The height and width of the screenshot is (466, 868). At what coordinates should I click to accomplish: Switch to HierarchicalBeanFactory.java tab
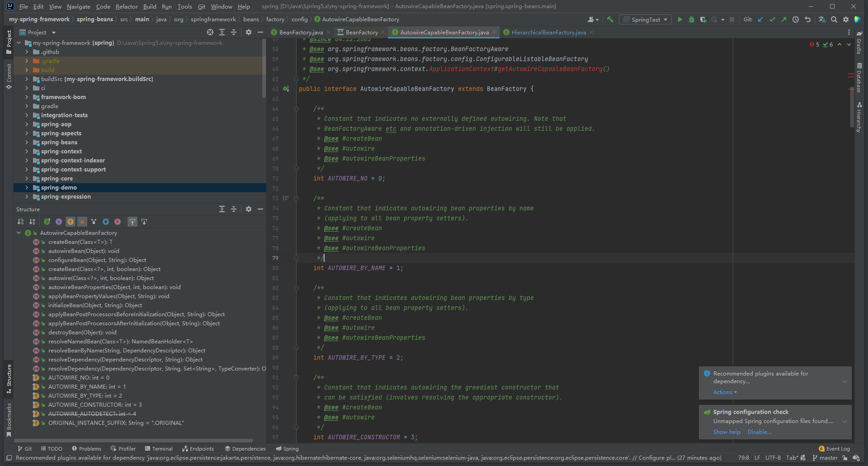click(548, 32)
